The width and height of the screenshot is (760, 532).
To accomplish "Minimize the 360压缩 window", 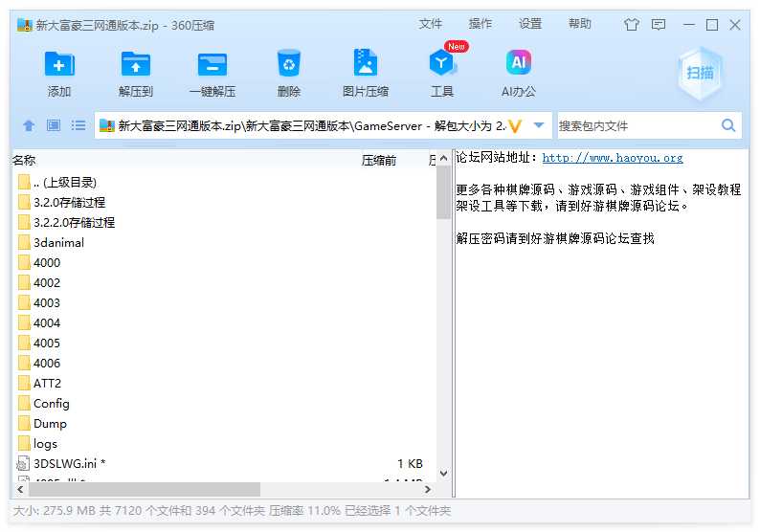I will (x=689, y=24).
